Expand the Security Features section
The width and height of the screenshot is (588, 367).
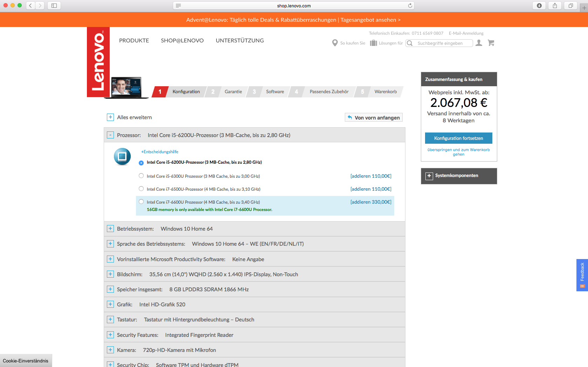(x=110, y=335)
